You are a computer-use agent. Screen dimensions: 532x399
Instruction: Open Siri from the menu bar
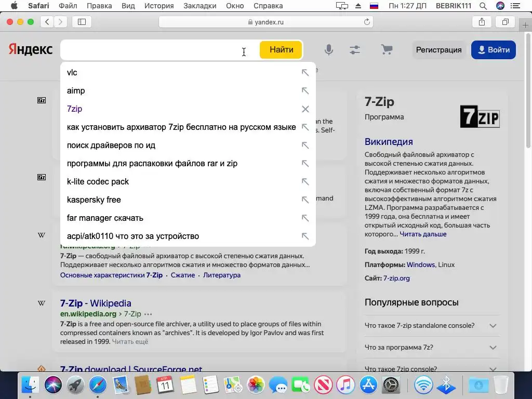[x=500, y=6]
